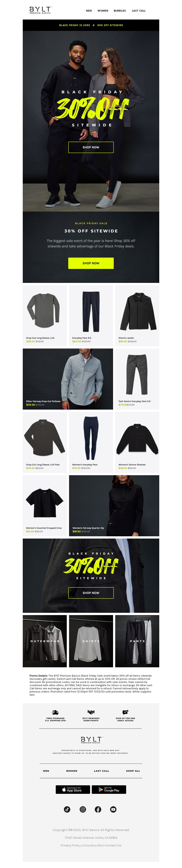This screenshot has height=868, width=182.
Task: Click the BYLT Premium Basics header logo
Action: (x=40, y=10)
